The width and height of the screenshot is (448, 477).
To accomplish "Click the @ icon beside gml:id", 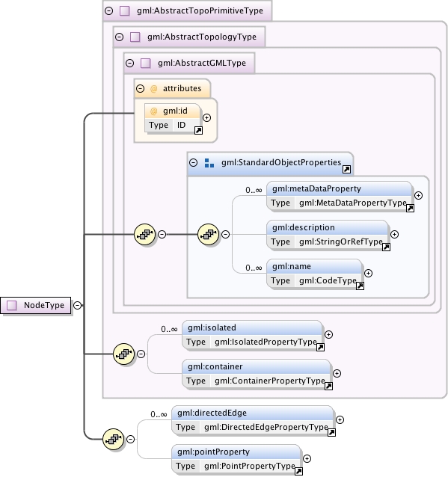I will tap(154, 111).
